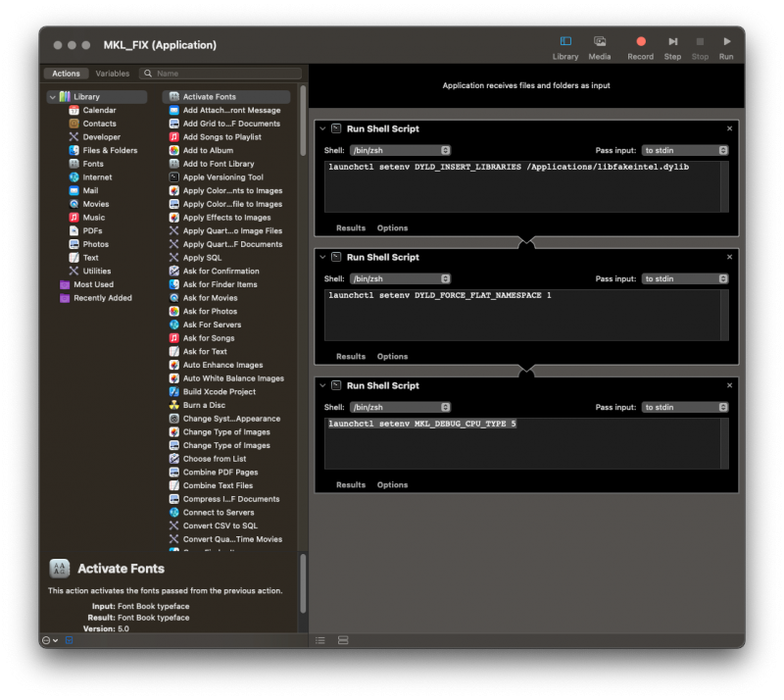
Task: Open action menu at bottom left
Action: click(x=50, y=640)
